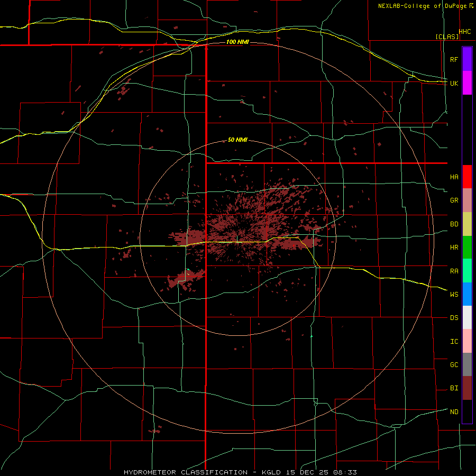The image size is (476, 476).
Task: Click the UK legend label
Action: coord(454,83)
